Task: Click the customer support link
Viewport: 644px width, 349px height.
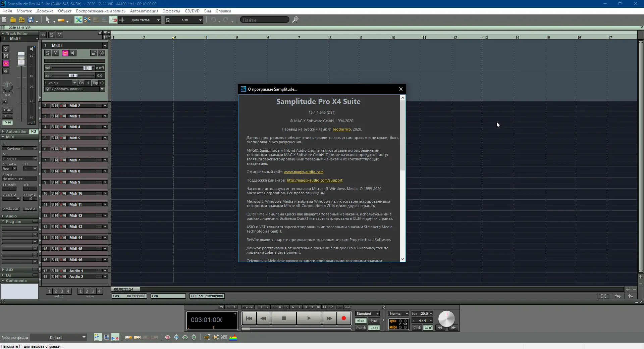Action: [x=315, y=180]
